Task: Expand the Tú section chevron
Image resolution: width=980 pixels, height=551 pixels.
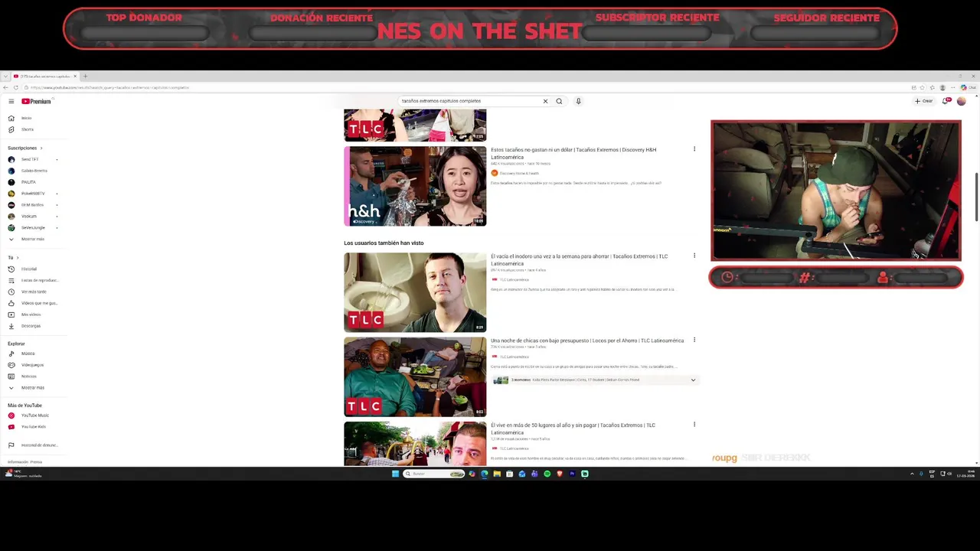Action: click(17, 258)
